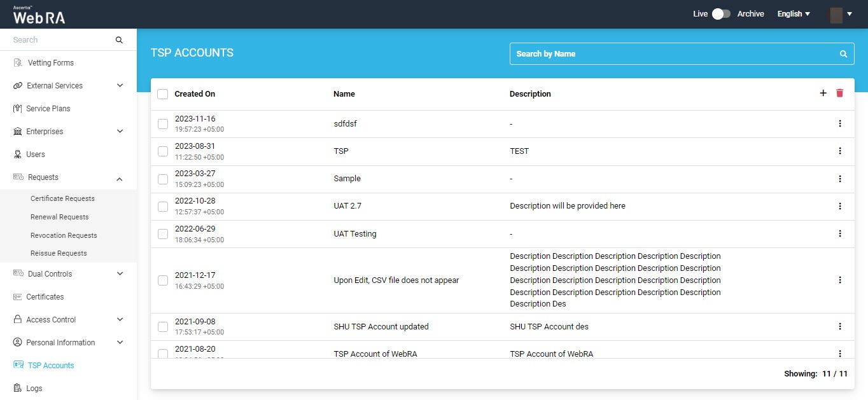
Task: Open three-dot menu for UAT 2.7 row
Action: click(x=839, y=206)
